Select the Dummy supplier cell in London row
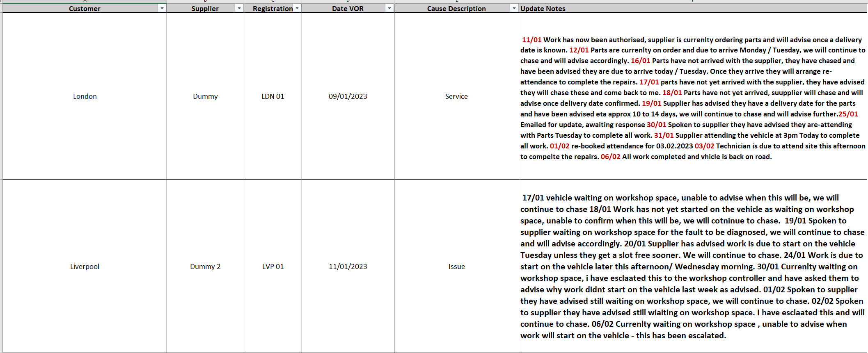 [x=205, y=96]
